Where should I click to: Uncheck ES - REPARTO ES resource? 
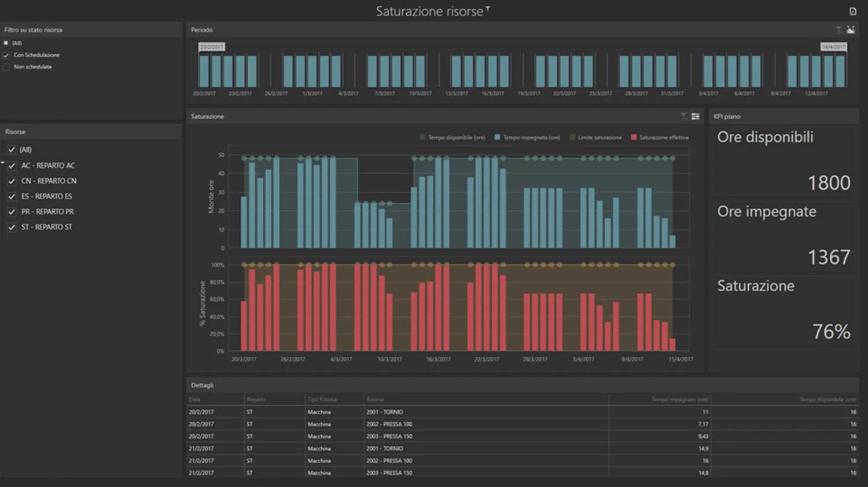click(12, 196)
